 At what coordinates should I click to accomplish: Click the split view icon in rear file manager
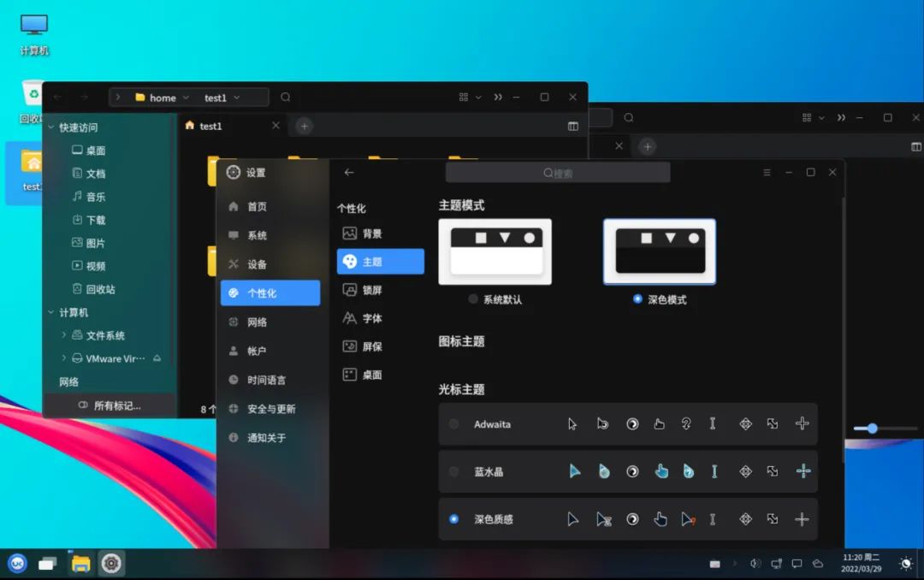click(916, 147)
